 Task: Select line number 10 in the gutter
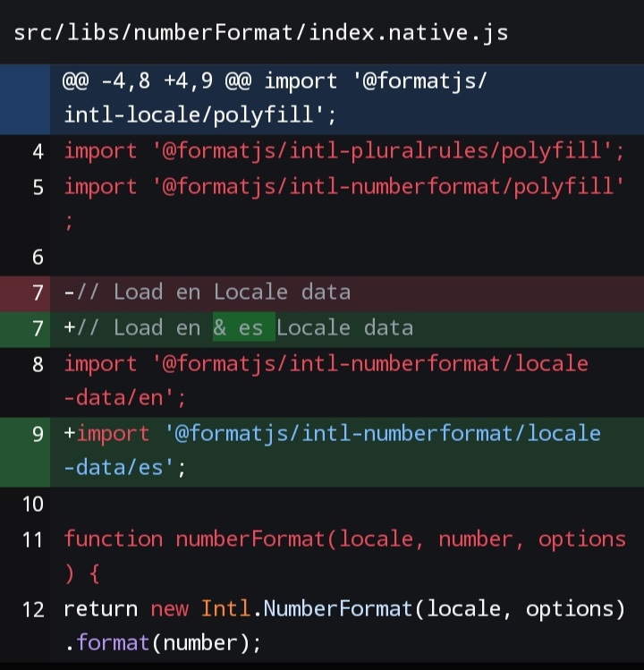[x=33, y=505]
